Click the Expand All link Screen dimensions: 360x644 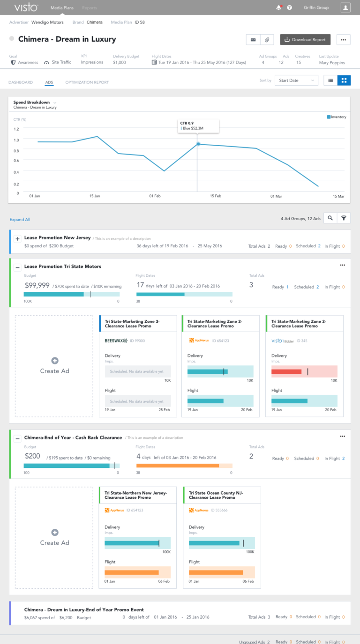tap(20, 219)
